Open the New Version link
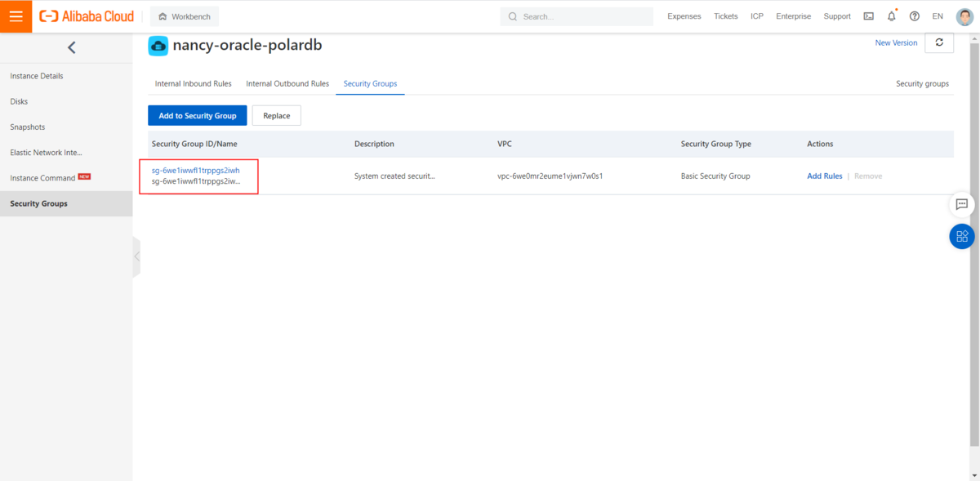The height and width of the screenshot is (481, 980). tap(896, 42)
